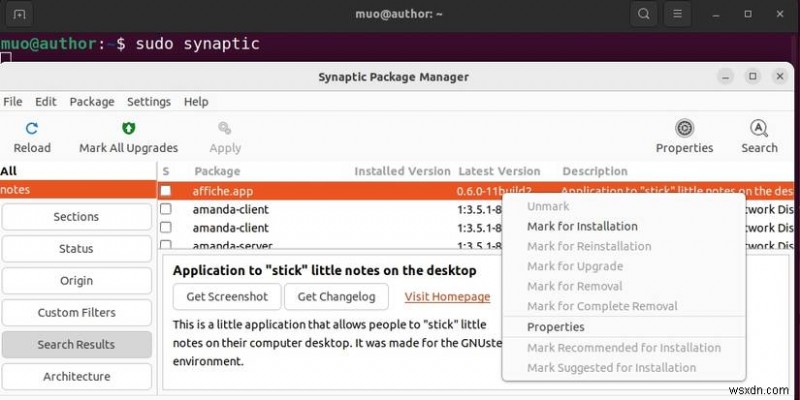This screenshot has height=400, width=800.
Task: Sort by Latest Version column header
Action: pos(499,171)
